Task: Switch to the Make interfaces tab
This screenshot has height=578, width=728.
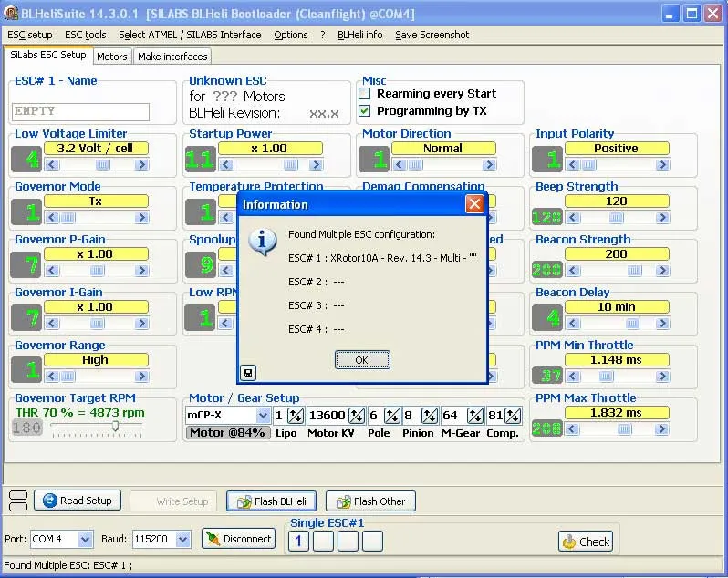Action: point(172,57)
